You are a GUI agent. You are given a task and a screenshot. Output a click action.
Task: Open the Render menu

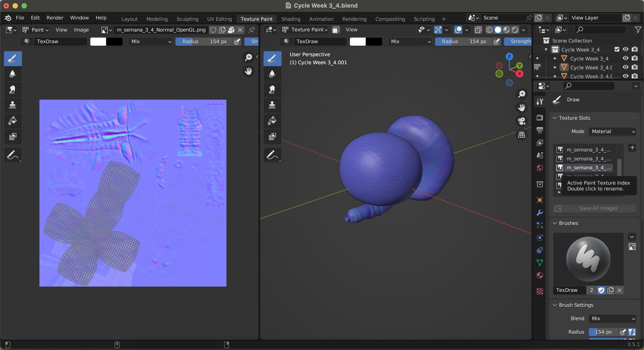pos(55,18)
